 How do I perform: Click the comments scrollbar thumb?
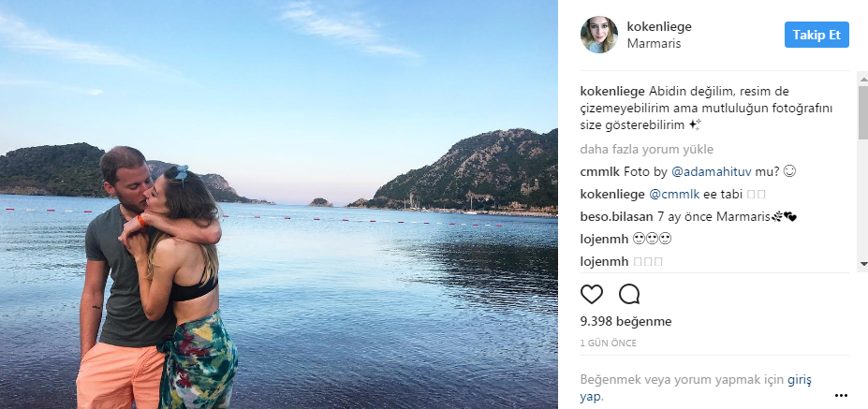[863, 111]
